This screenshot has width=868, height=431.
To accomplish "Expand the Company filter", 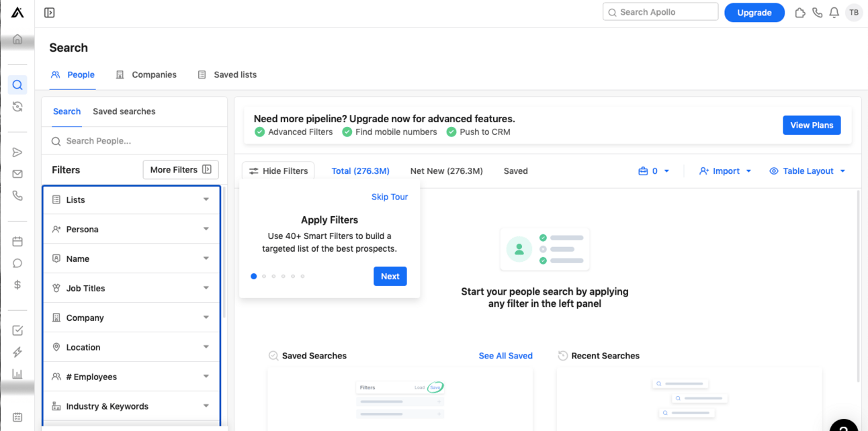I will coord(132,318).
